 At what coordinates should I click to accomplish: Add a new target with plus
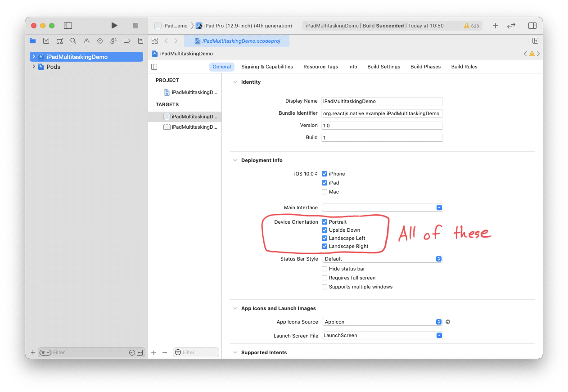click(x=153, y=352)
